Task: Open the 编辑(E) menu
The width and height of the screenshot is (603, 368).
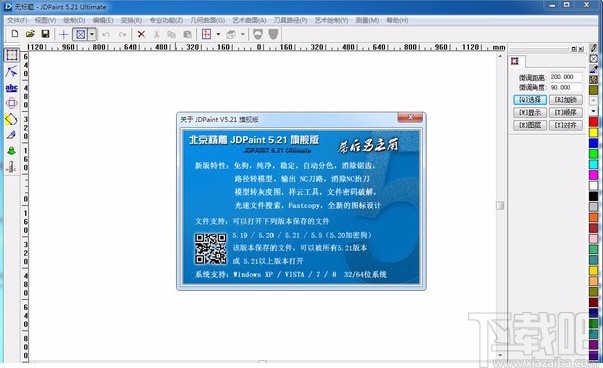Action: [103, 20]
